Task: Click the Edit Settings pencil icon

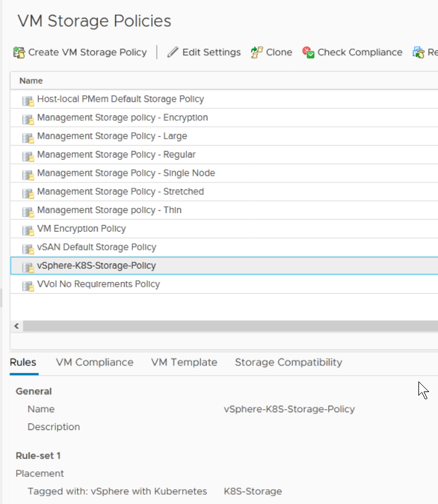Action: point(172,52)
